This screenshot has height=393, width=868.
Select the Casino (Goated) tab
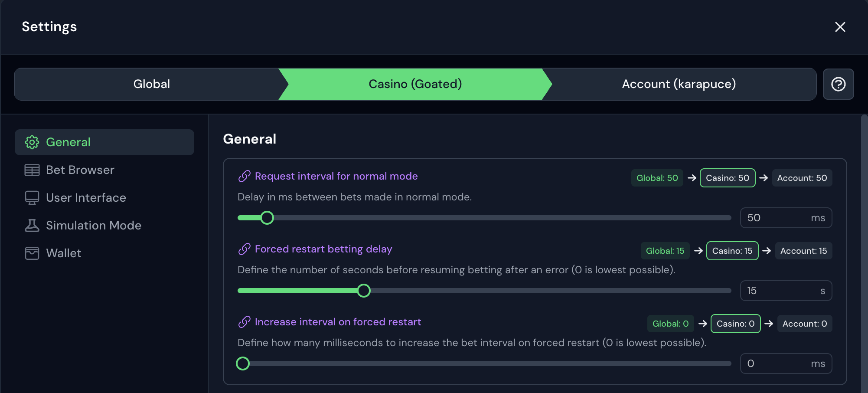[415, 84]
